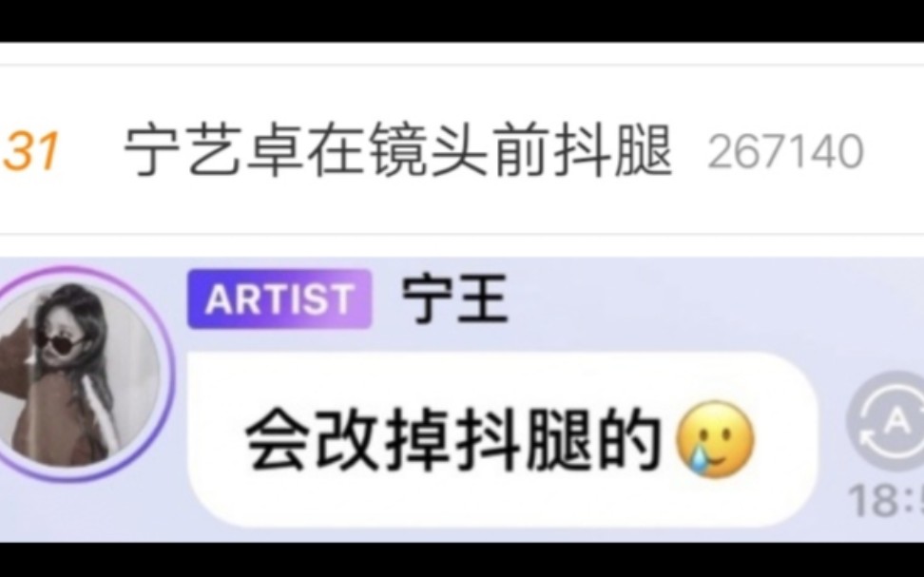924x577 pixels.
Task: Click the black bar at the bottom
Action: (462, 559)
